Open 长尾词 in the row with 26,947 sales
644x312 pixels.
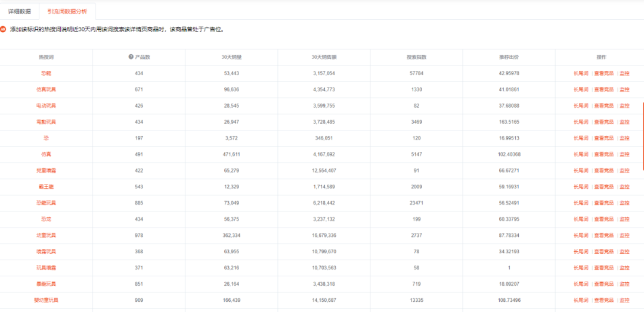(x=581, y=122)
